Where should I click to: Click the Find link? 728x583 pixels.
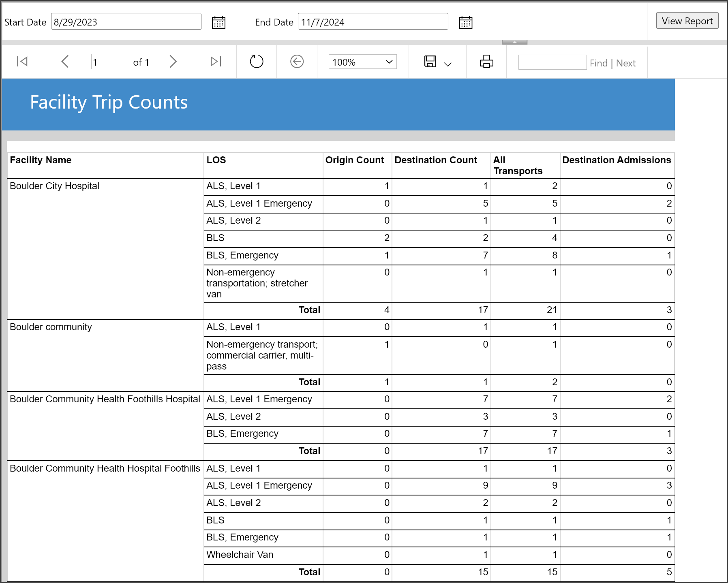pyautogui.click(x=598, y=63)
